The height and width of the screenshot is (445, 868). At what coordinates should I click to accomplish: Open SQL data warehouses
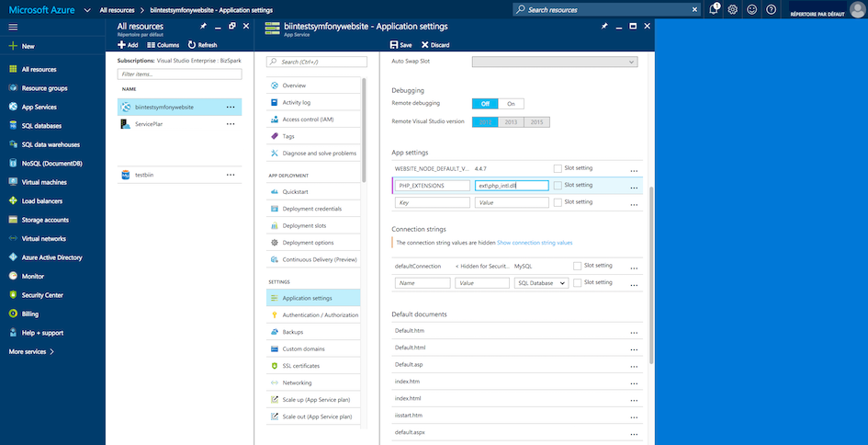click(x=51, y=144)
